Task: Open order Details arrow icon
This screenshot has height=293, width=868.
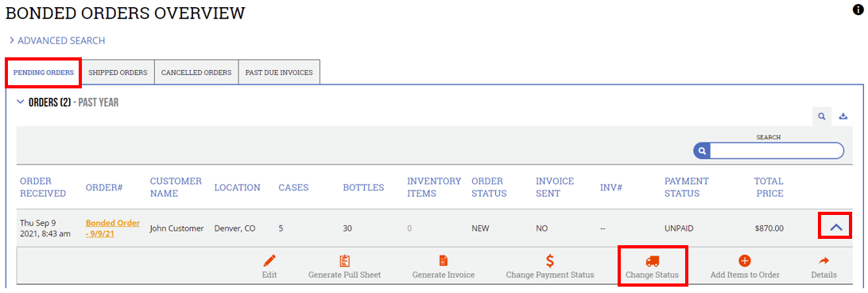Action: coord(823,261)
